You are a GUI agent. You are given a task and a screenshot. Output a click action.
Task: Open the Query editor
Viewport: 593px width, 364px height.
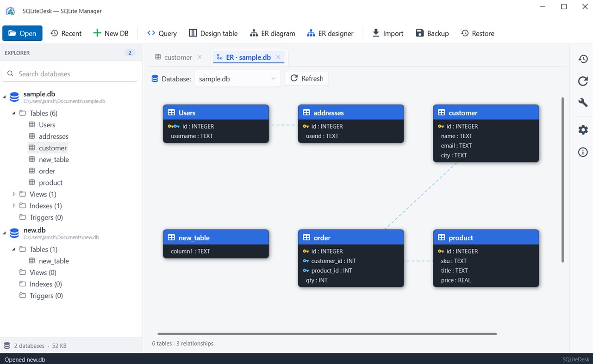[162, 33]
